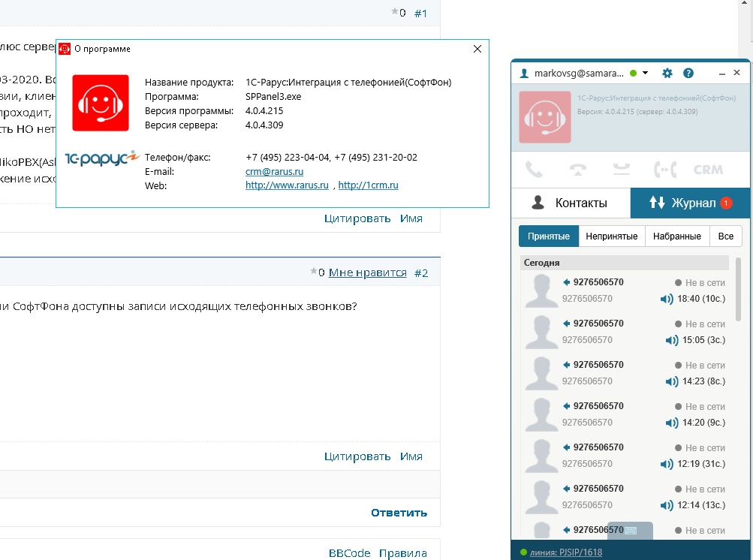Click contact avatar of 15:05 call
Viewport: 753px width, 560px height.
point(542,332)
